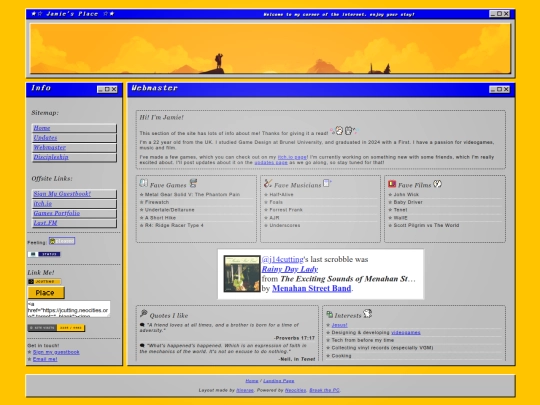Select 'A Short Hike' game entry
This screenshot has width=540, height=405.
click(160, 218)
